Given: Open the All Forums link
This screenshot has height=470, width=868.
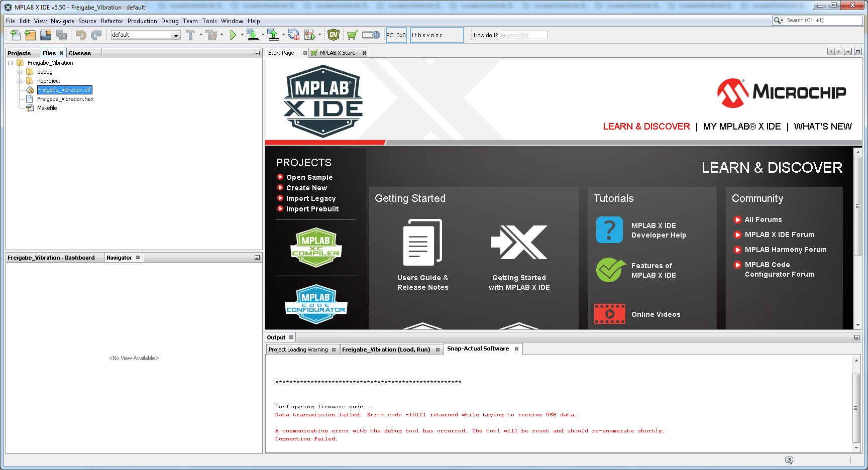Looking at the screenshot, I should pos(763,219).
